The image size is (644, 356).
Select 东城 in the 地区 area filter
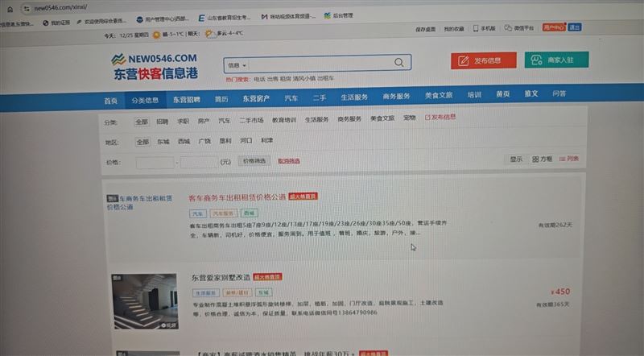(163, 141)
